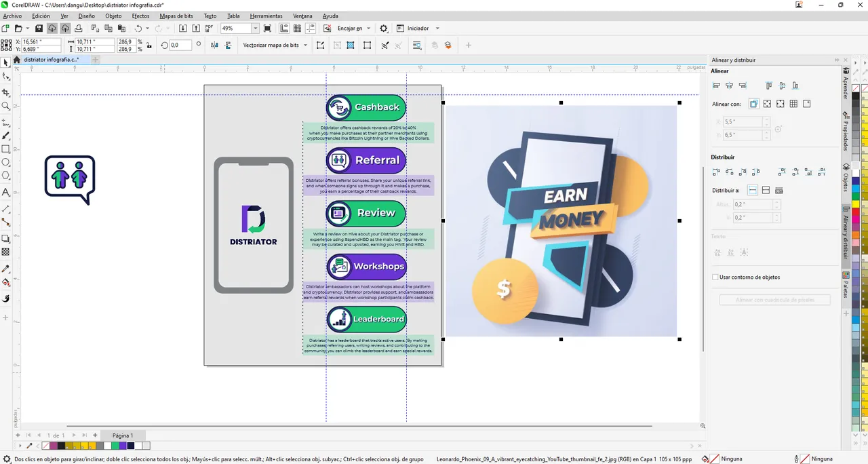Enable Usar contorno de objetos checkbox

click(x=715, y=277)
